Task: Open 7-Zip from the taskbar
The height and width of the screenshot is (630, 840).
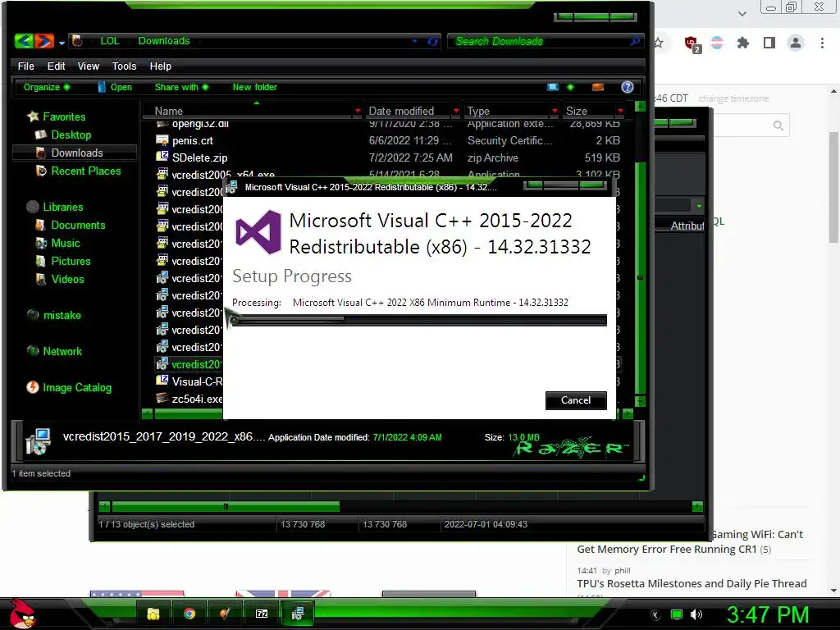Action: pos(262,614)
